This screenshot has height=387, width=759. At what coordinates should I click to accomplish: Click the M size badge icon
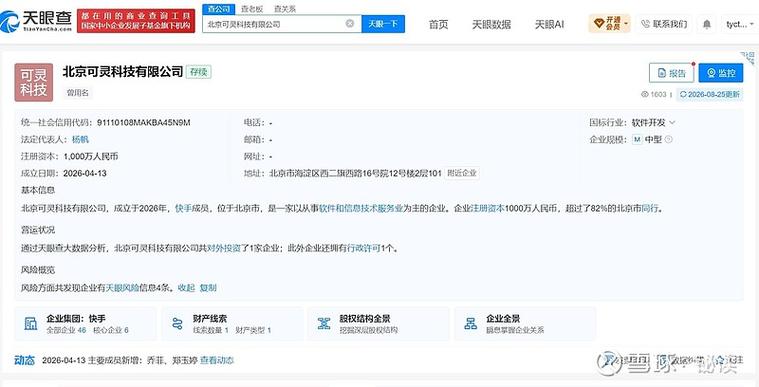click(x=637, y=139)
